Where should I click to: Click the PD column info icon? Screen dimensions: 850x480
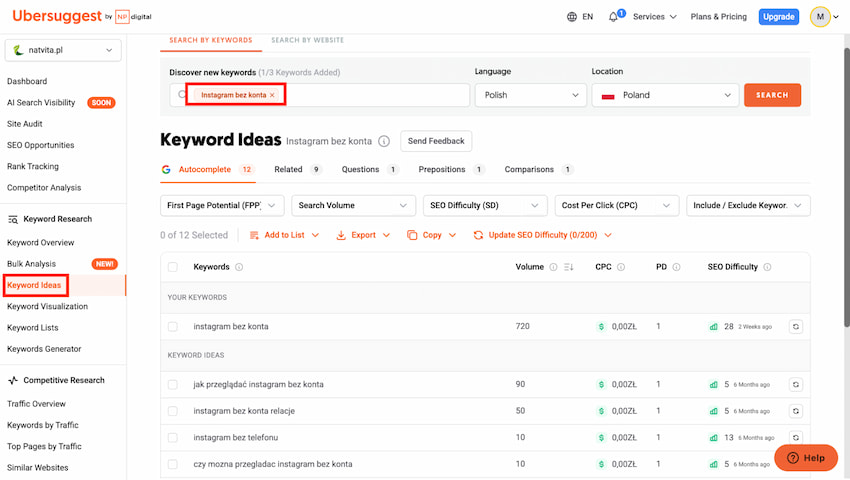click(676, 267)
